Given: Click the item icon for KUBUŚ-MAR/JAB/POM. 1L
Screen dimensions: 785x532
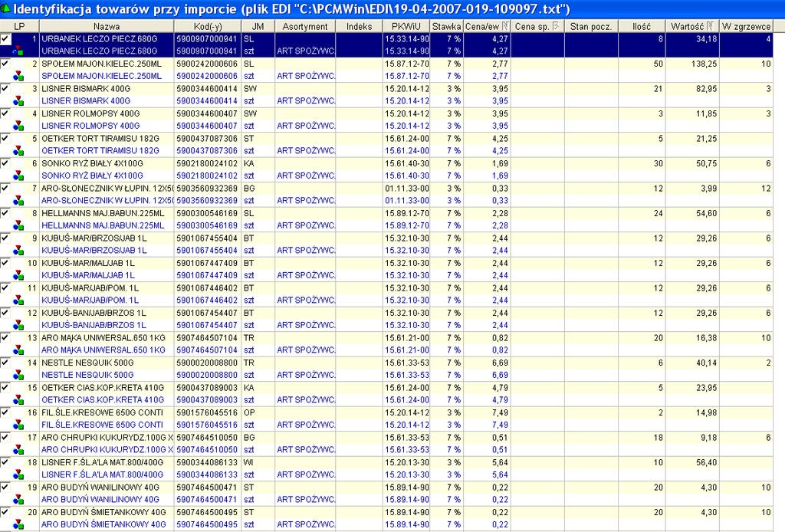Looking at the screenshot, I should tap(18, 300).
